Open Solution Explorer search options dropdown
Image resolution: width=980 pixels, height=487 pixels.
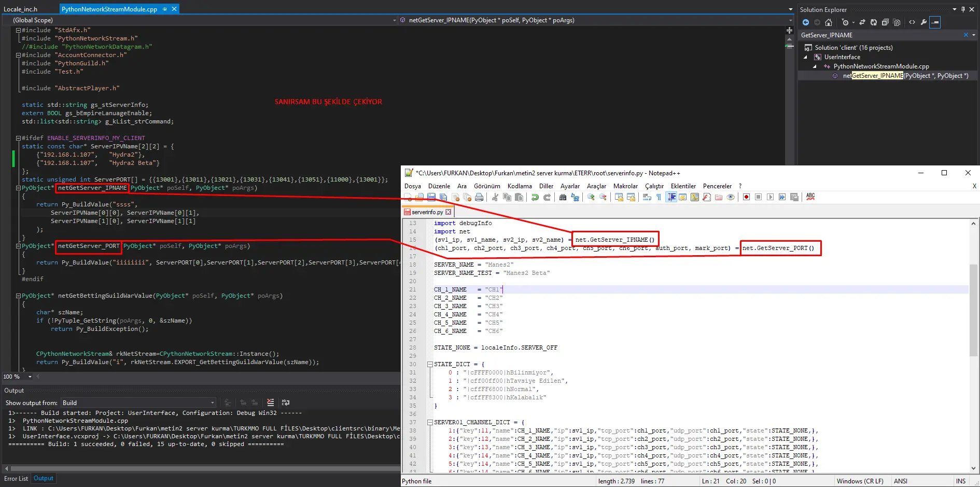pos(973,35)
